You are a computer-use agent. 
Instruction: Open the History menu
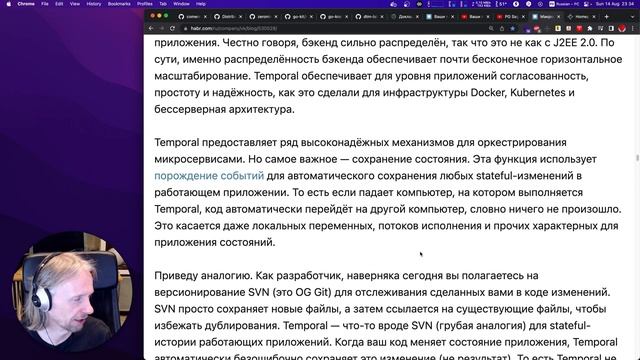(x=93, y=4)
